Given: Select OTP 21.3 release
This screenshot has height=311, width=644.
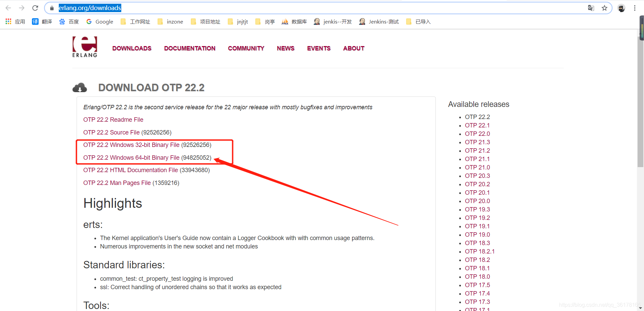Looking at the screenshot, I should (x=477, y=142).
